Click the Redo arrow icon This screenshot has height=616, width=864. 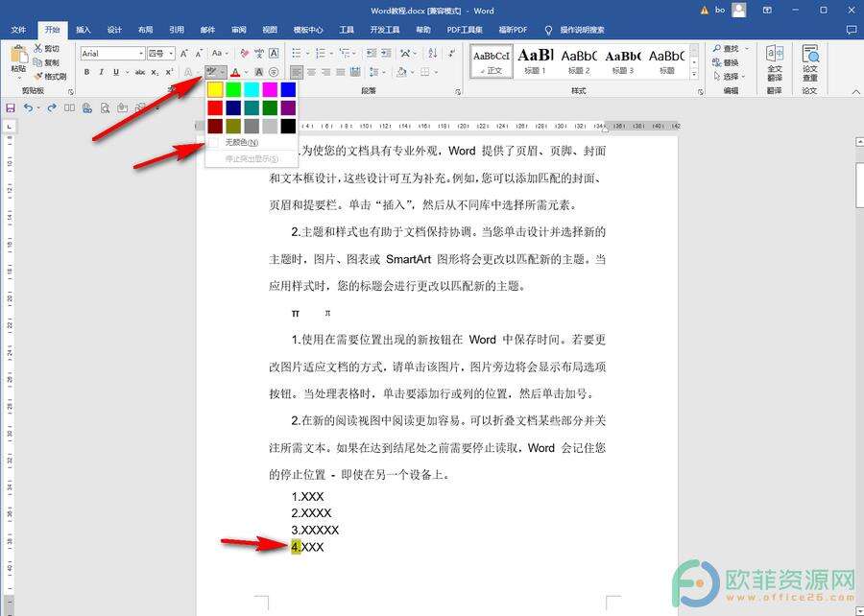(52, 107)
